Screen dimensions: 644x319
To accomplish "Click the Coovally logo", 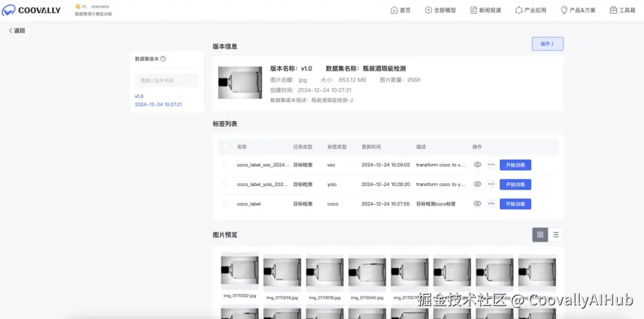I will 31,10.
